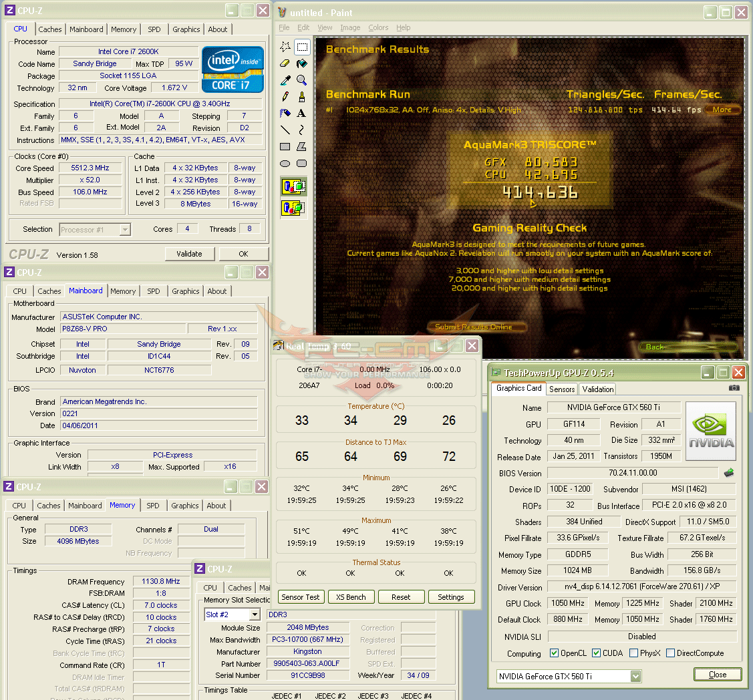Open CPU tab in the Memory CPU-Z window
The width and height of the screenshot is (753, 700).
(19, 506)
